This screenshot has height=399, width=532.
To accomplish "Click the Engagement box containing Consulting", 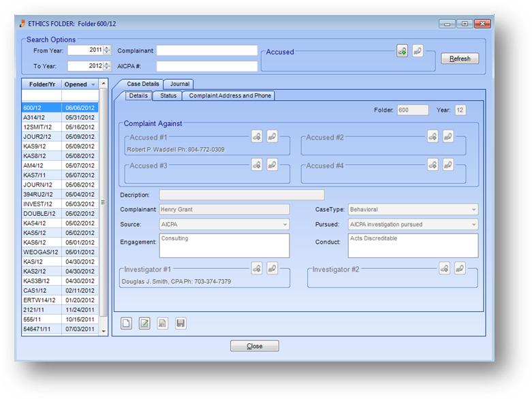I will tap(224, 245).
